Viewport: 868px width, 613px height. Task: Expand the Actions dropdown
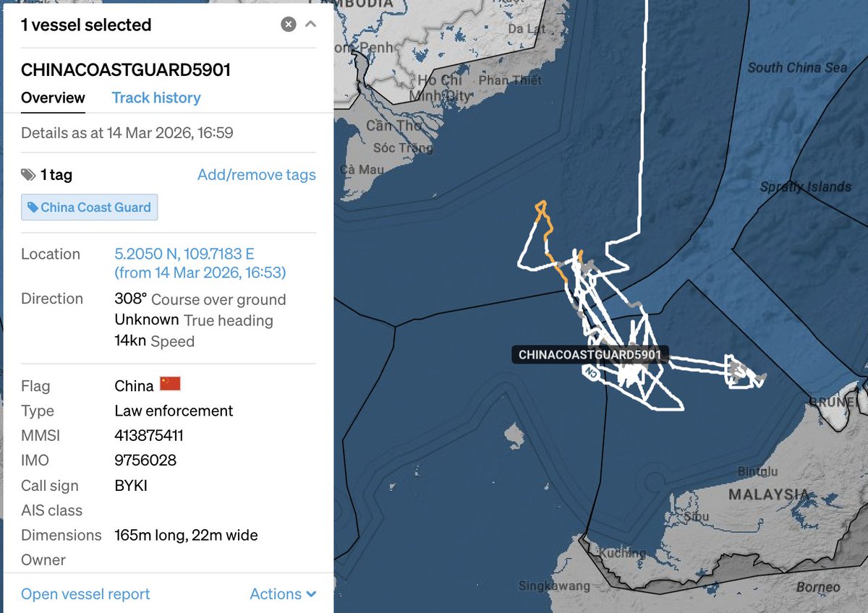(283, 594)
